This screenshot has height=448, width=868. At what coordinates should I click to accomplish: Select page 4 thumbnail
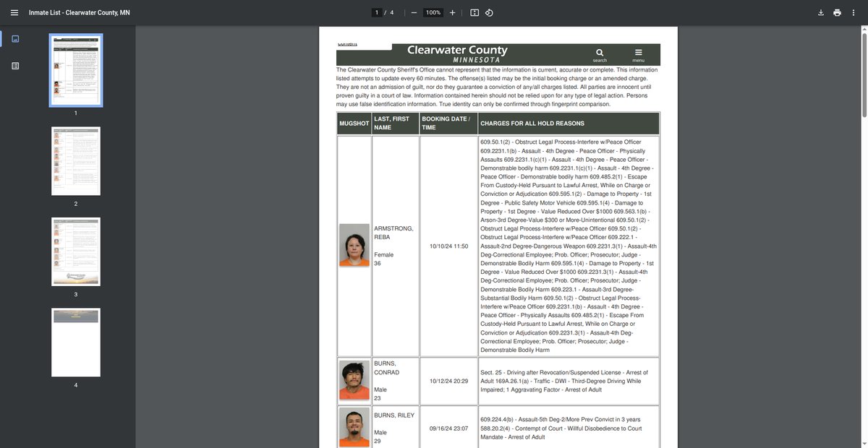pos(76,343)
